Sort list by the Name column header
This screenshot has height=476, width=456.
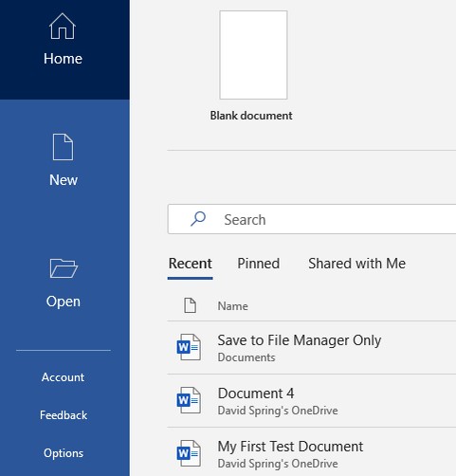click(232, 306)
